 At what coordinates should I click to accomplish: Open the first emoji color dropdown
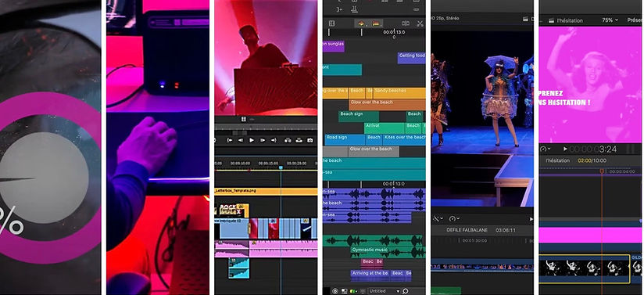pyautogui.click(x=362, y=23)
